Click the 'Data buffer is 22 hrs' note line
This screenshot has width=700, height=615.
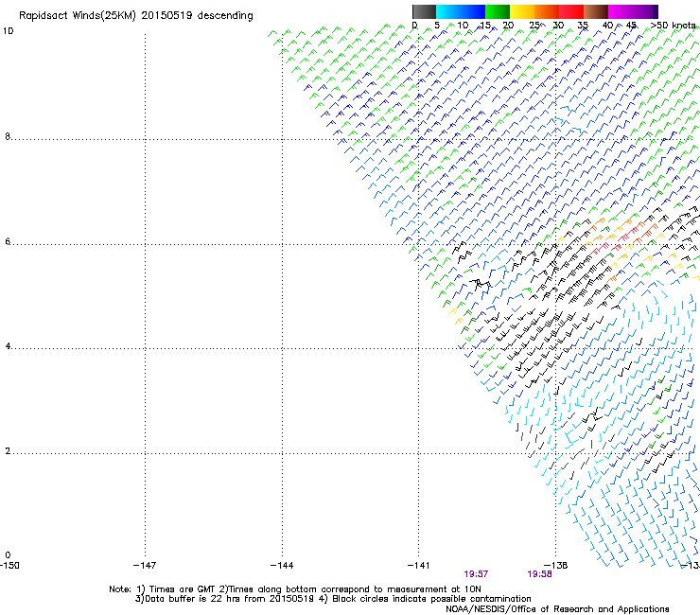coord(333,599)
